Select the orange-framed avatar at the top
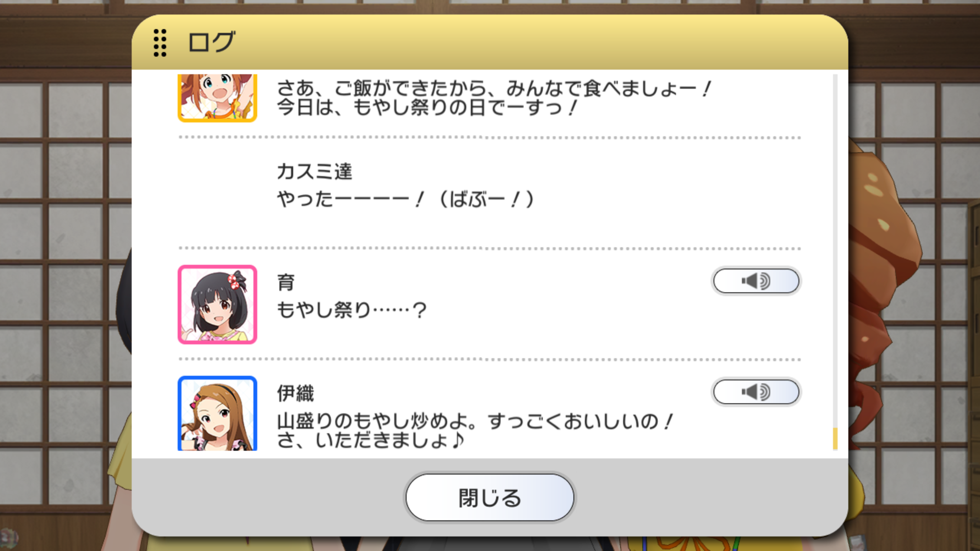Viewport: 980px width, 551px height. click(x=217, y=98)
